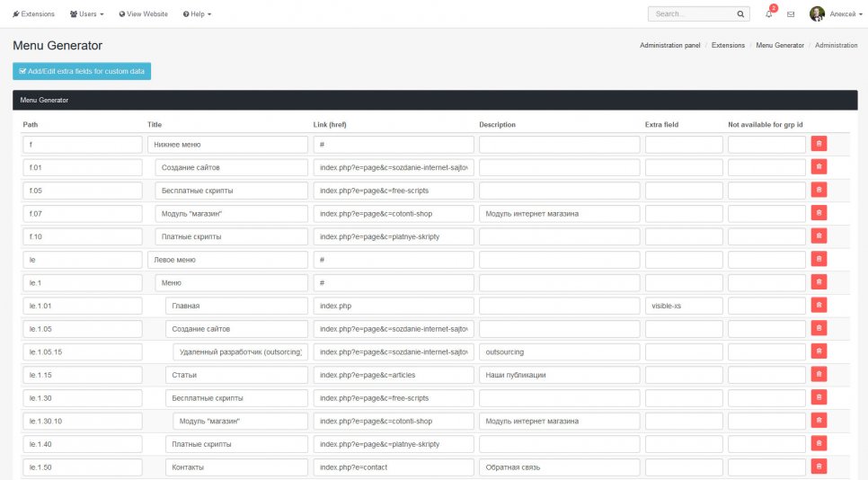Delete the le.1.05 menu row
The width and height of the screenshot is (868, 480).
point(819,328)
